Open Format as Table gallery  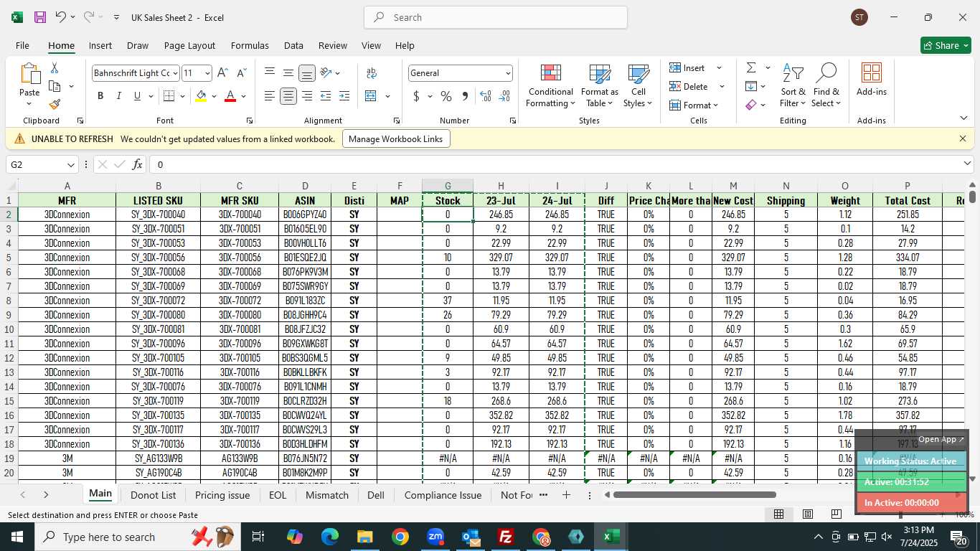click(x=599, y=86)
